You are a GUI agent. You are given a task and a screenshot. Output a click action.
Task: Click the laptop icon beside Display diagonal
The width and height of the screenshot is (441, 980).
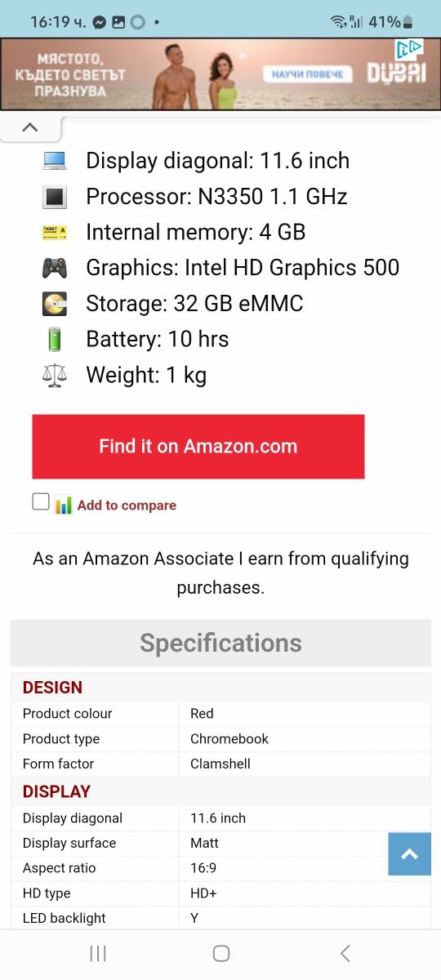[55, 161]
